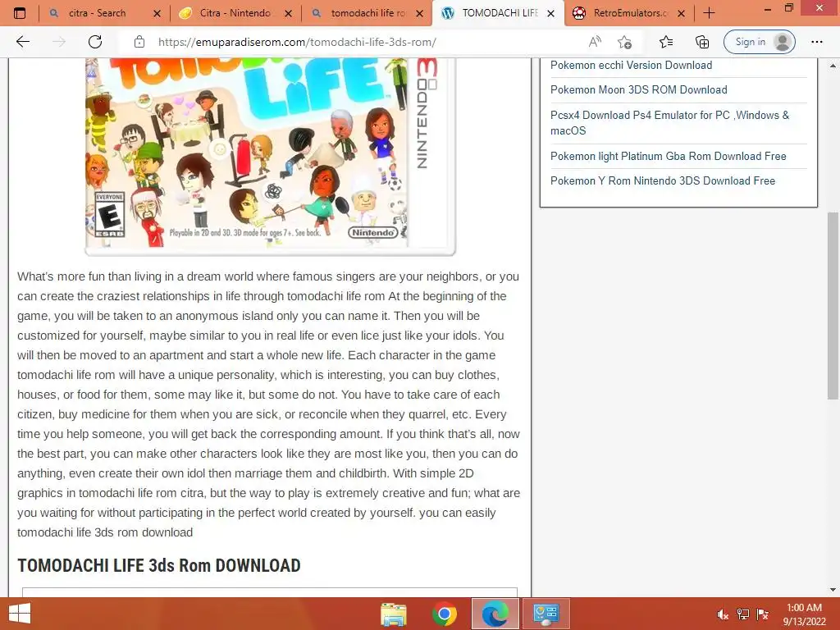Image resolution: width=840 pixels, height=630 pixels.
Task: Open Settings and more menu
Action: 816,42
